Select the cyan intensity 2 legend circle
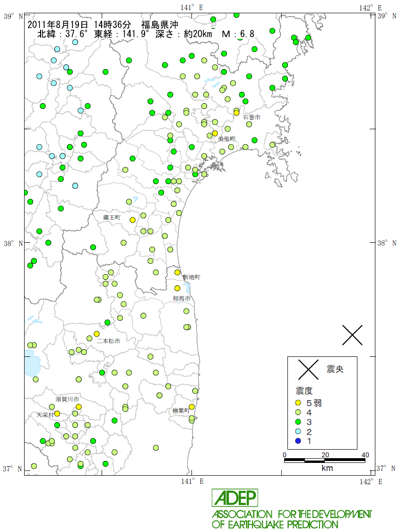Image resolution: width=399 pixels, height=532 pixels. [298, 431]
